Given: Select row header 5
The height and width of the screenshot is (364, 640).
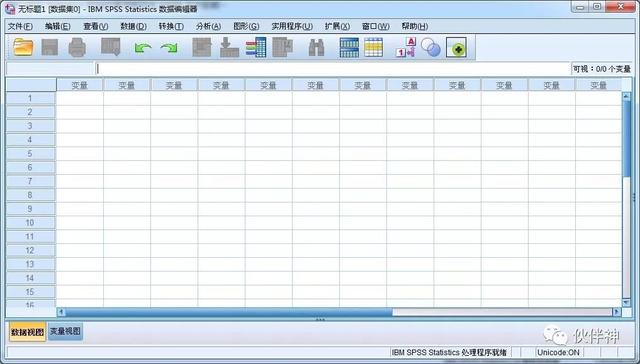Looking at the screenshot, I should click(x=31, y=154).
